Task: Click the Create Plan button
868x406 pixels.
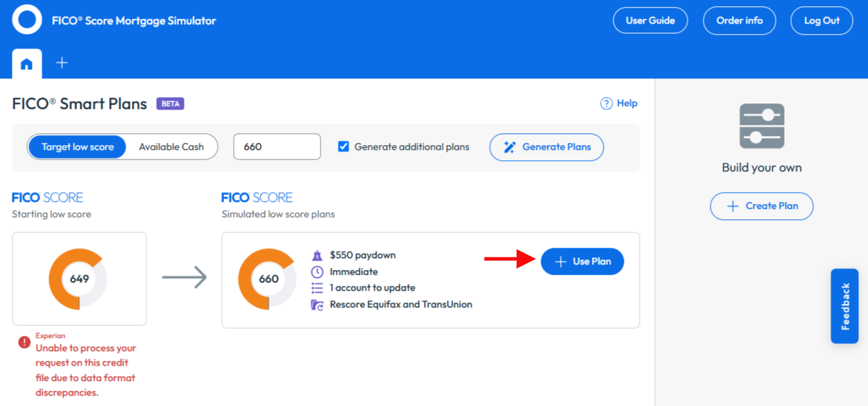Action: (x=762, y=206)
